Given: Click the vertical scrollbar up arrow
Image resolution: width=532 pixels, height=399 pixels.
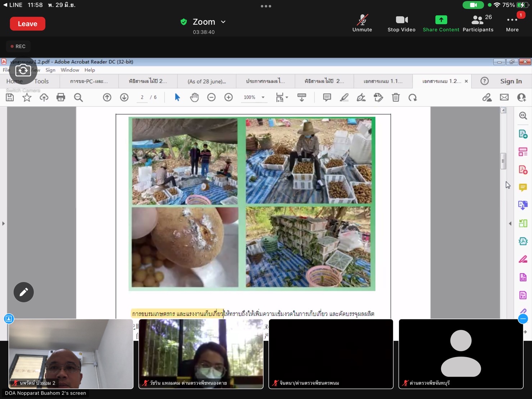Looking at the screenshot, I should [x=503, y=110].
